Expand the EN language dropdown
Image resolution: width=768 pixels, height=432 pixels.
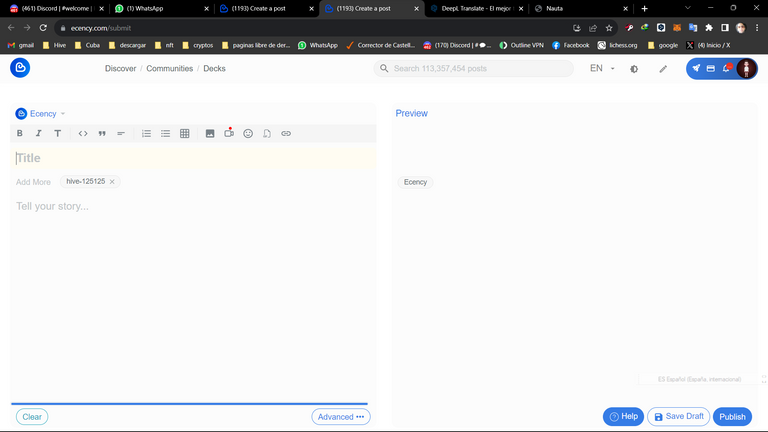[x=602, y=69]
